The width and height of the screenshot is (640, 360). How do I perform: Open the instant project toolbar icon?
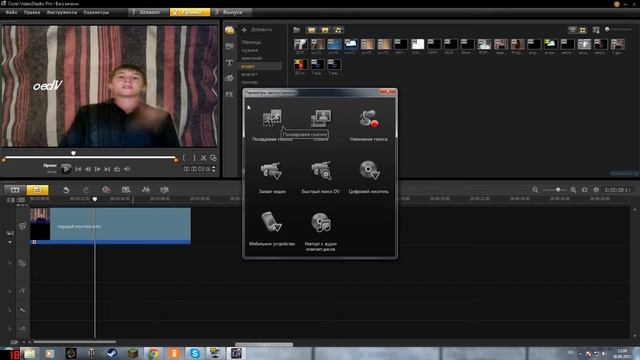[x=126, y=190]
